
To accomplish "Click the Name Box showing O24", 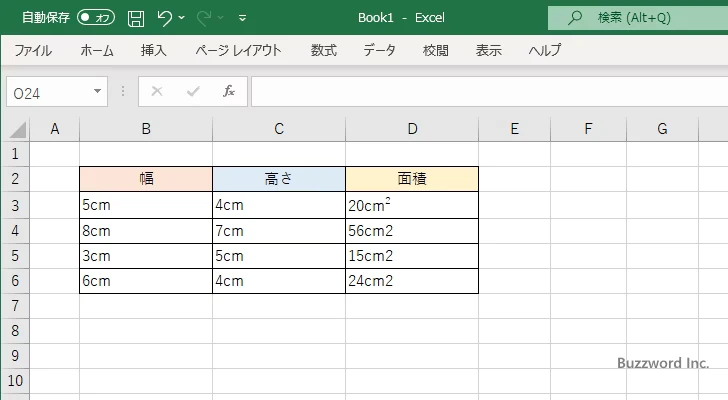I will [57, 92].
